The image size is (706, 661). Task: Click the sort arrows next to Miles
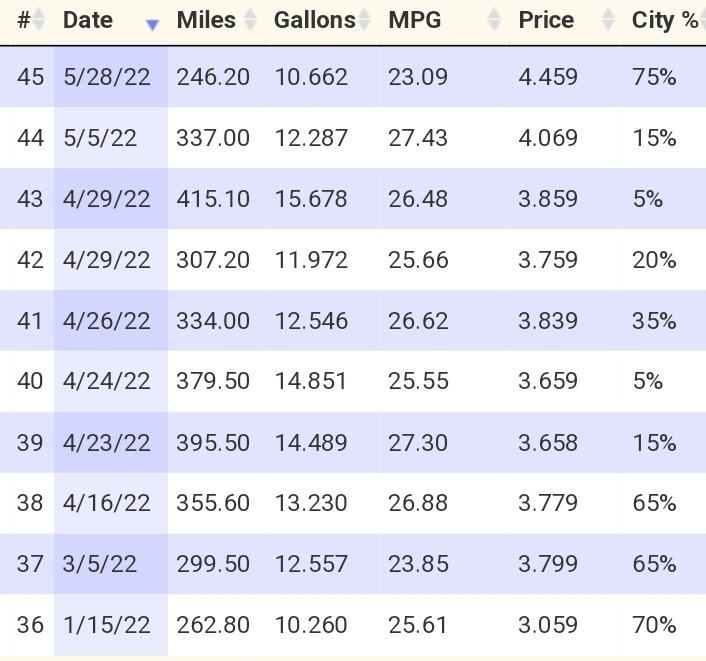251,19
